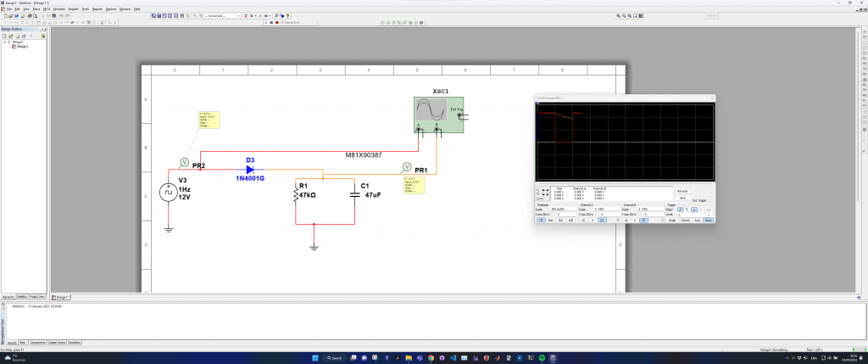Select Single trigger mode
This screenshot has height=364, width=868.
672,220
